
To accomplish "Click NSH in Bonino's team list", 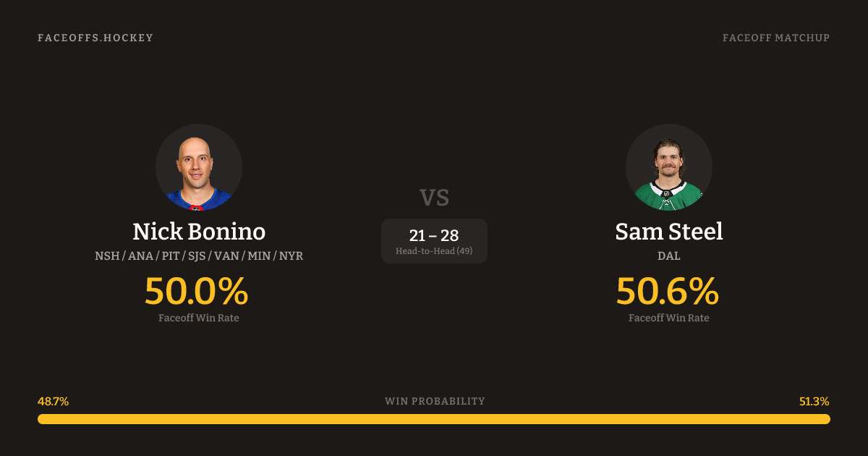I will [x=107, y=256].
